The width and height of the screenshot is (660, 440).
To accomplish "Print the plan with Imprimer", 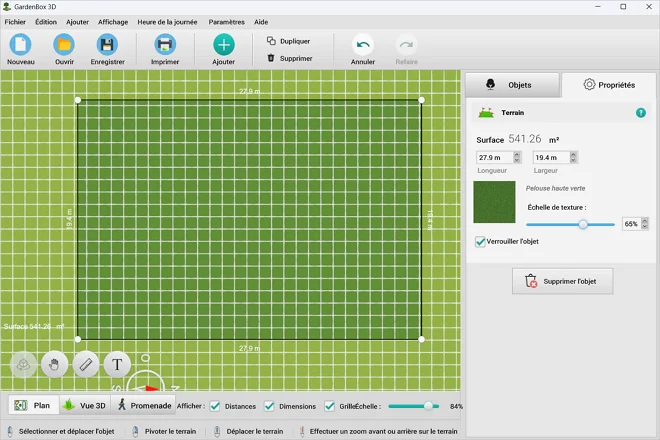I will [x=164, y=45].
